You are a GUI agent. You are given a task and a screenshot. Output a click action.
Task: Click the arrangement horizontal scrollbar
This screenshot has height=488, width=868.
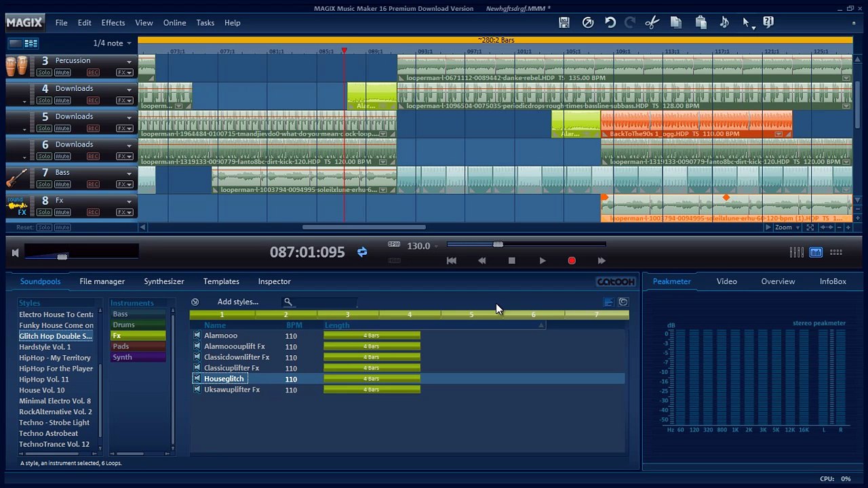click(364, 227)
